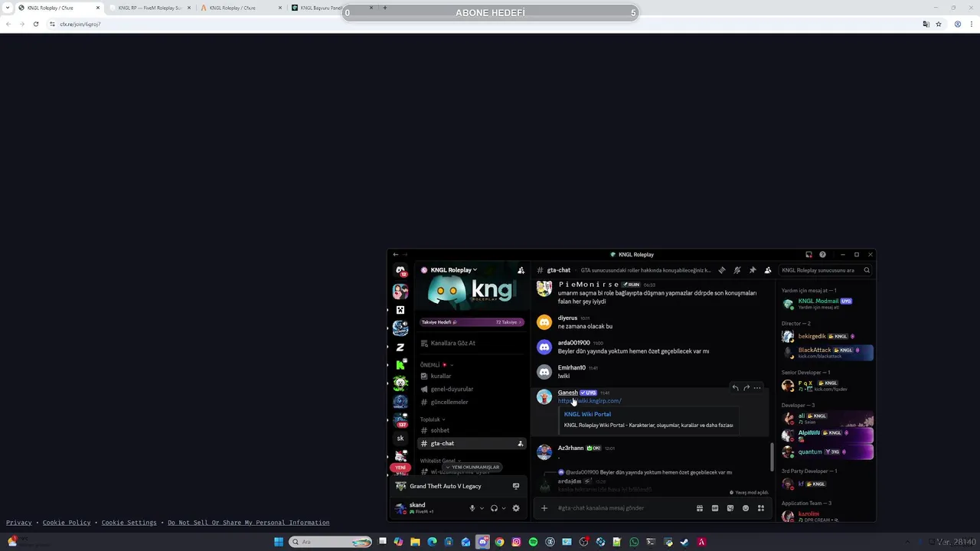Expand headphone output options arrow

tap(504, 508)
